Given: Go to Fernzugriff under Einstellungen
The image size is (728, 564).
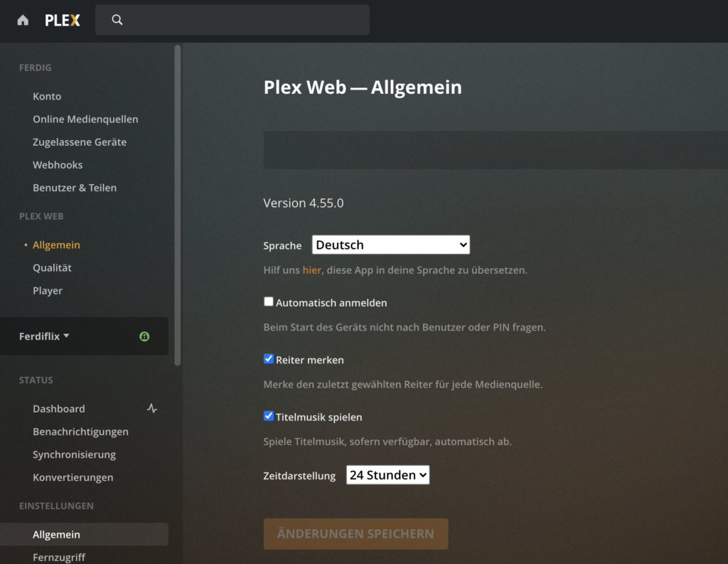Looking at the screenshot, I should tap(59, 557).
